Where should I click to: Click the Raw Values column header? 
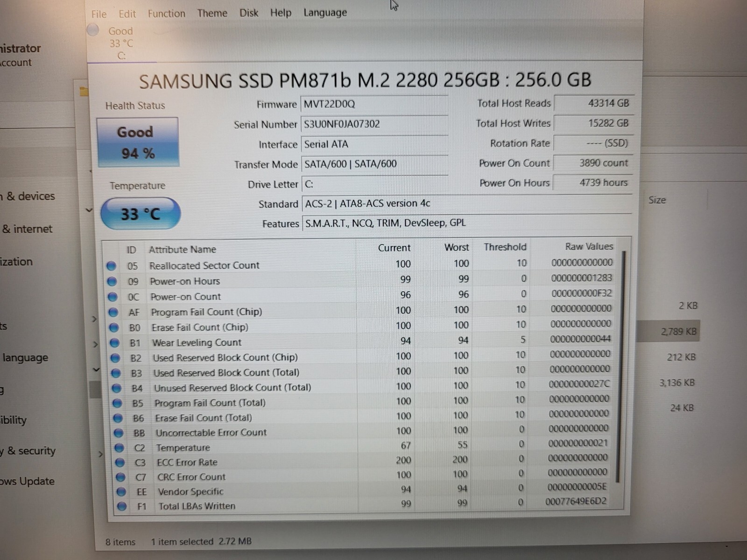589,246
